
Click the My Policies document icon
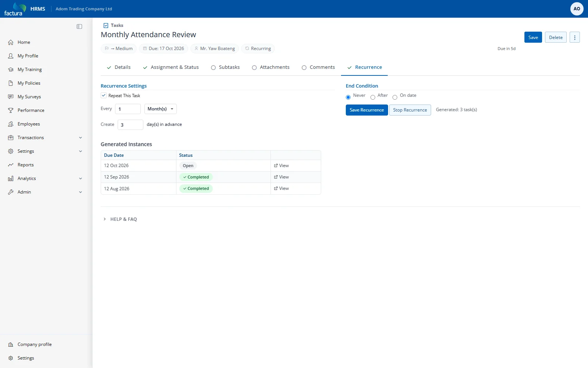click(11, 83)
